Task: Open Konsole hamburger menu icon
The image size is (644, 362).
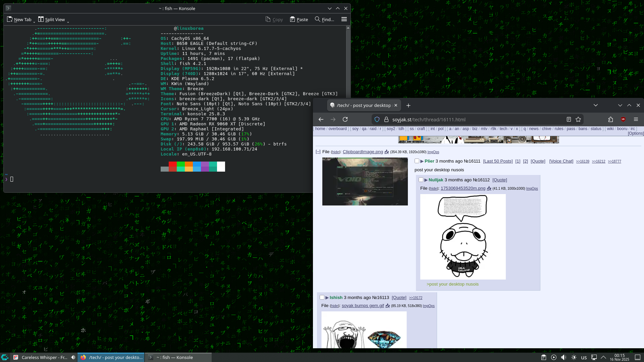Action: click(x=344, y=19)
